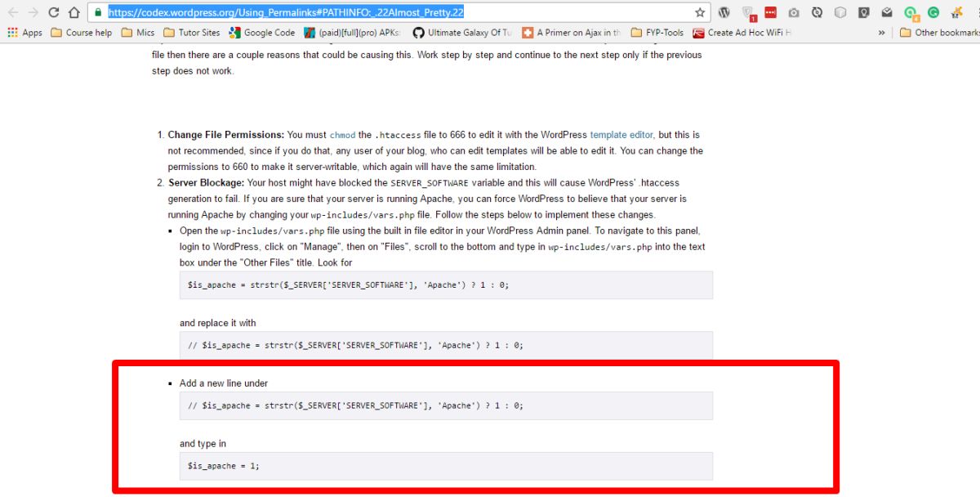Image resolution: width=980 pixels, height=497 pixels.
Task: Open the Mics bookmark folder
Action: point(138,33)
